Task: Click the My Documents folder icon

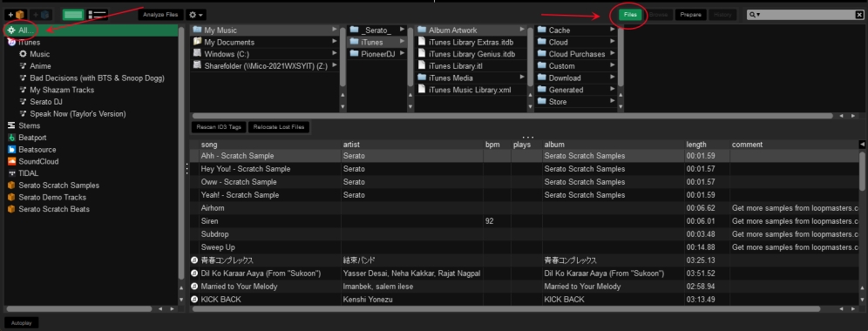Action: point(197,42)
